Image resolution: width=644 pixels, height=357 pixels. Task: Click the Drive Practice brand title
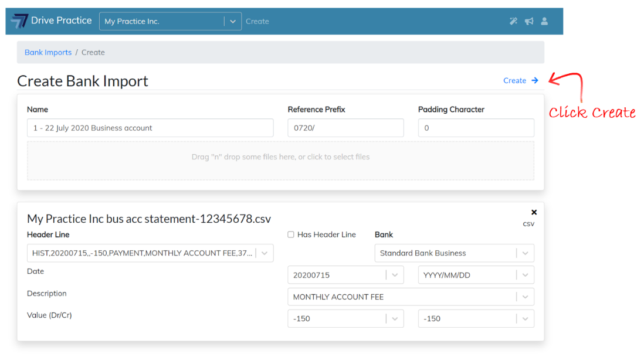(61, 21)
